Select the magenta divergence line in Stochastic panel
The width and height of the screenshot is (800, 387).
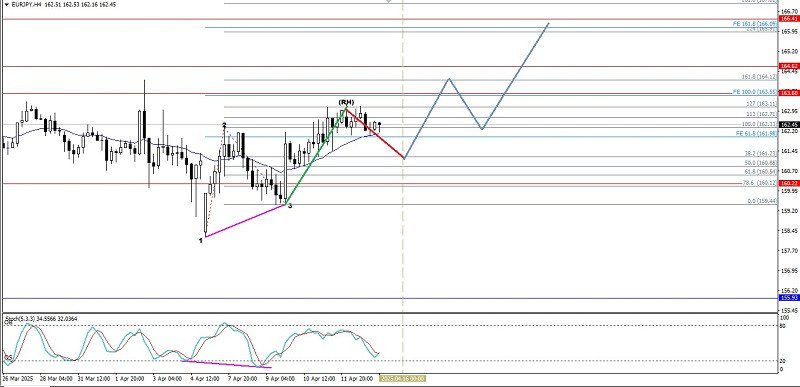click(x=226, y=364)
